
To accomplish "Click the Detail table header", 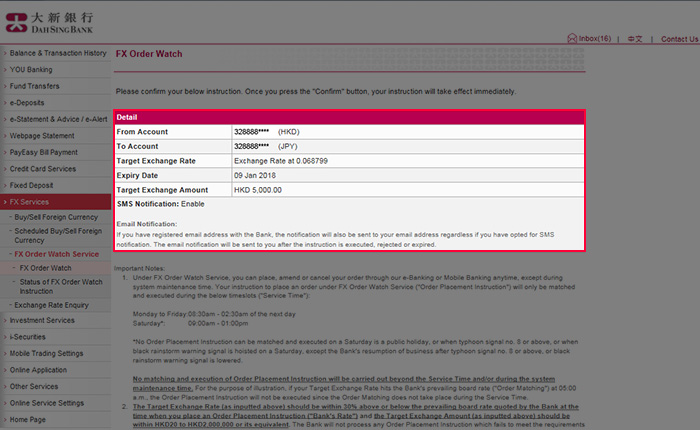I will [x=349, y=117].
